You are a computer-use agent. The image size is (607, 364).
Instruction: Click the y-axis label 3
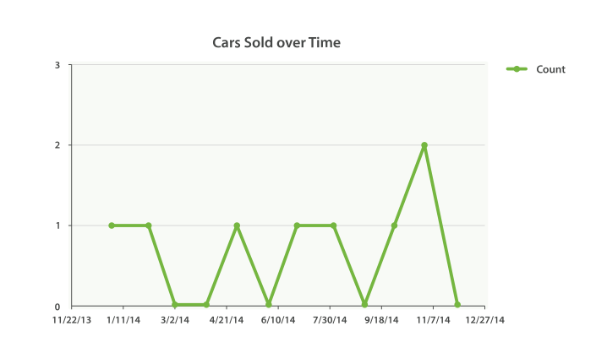pyautogui.click(x=57, y=65)
